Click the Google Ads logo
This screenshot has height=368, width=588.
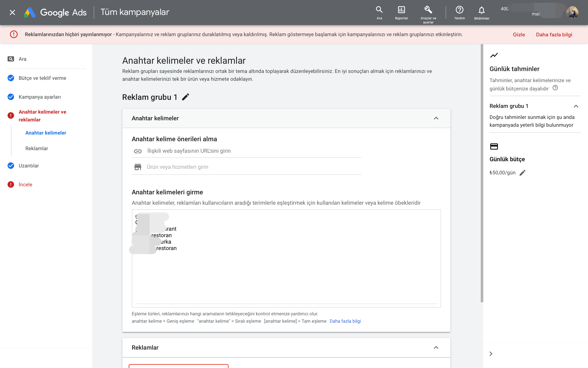(x=55, y=12)
